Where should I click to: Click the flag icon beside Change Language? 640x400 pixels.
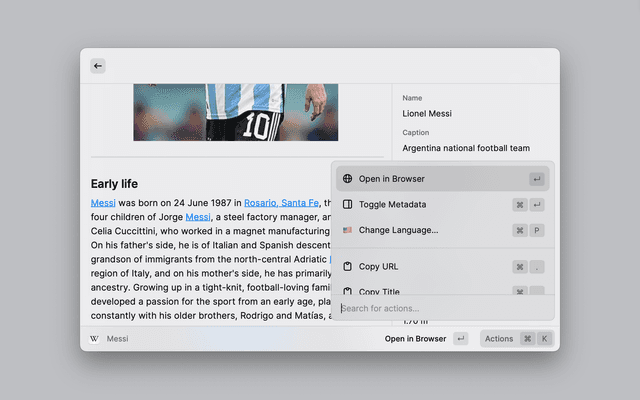tap(347, 230)
